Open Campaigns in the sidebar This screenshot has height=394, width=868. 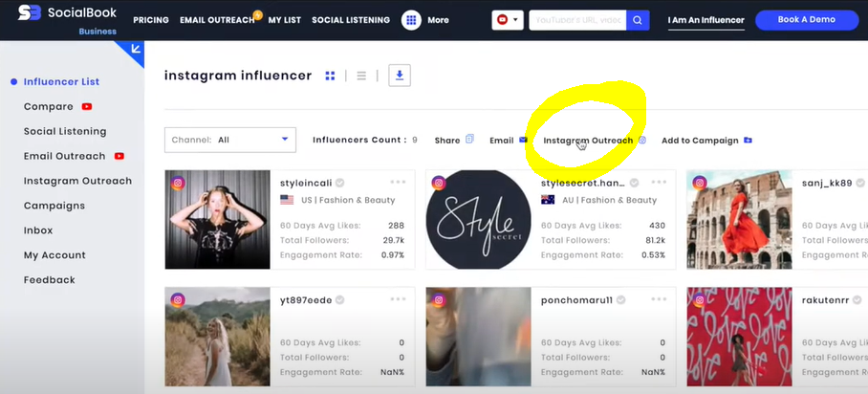54,206
